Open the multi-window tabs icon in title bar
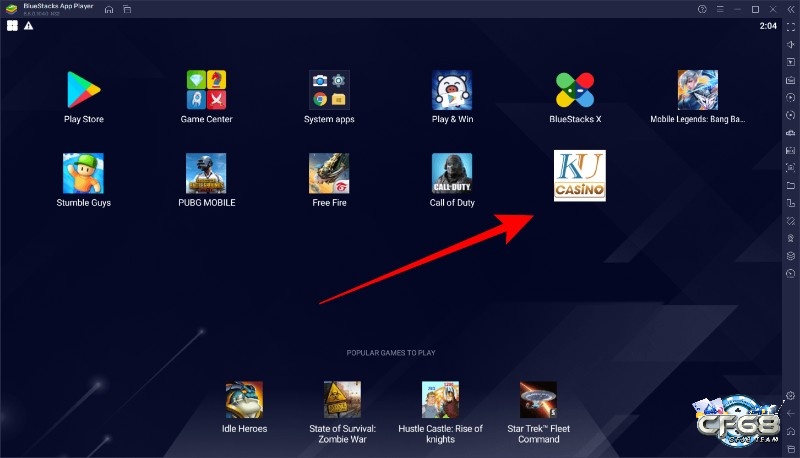Screen dimensions: 800x458 (127, 9)
